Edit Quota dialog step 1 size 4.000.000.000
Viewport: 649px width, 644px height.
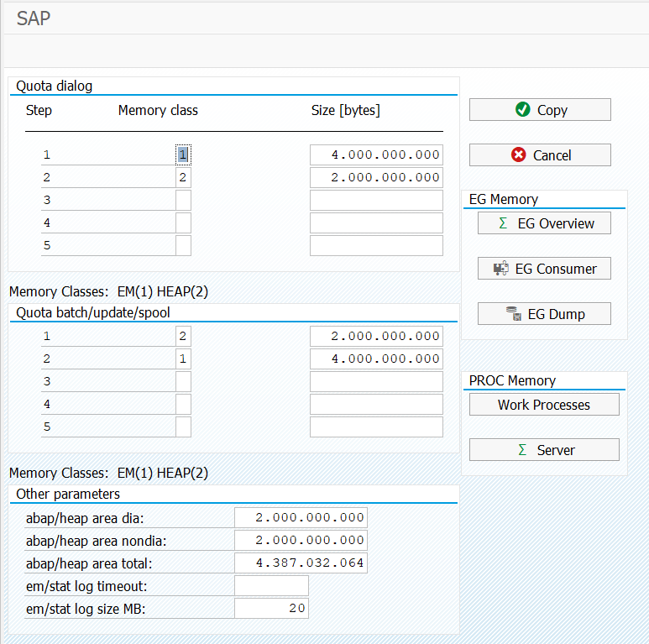376,154
